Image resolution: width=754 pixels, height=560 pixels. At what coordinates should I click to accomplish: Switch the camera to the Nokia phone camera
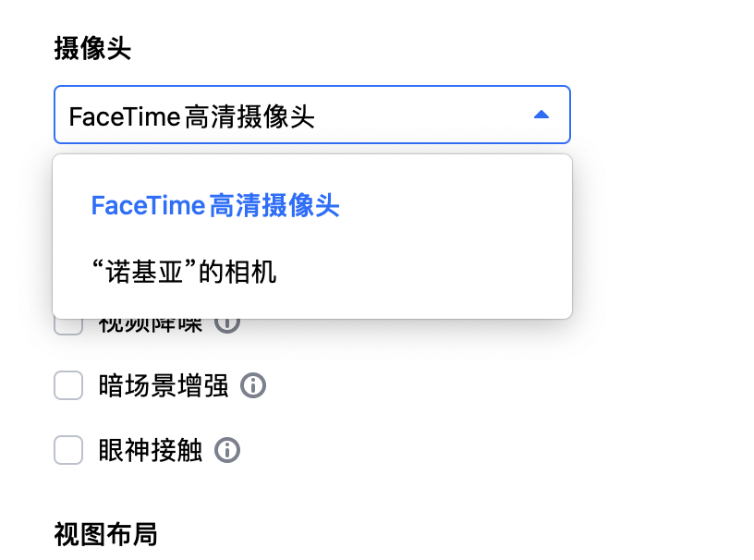pos(185,273)
